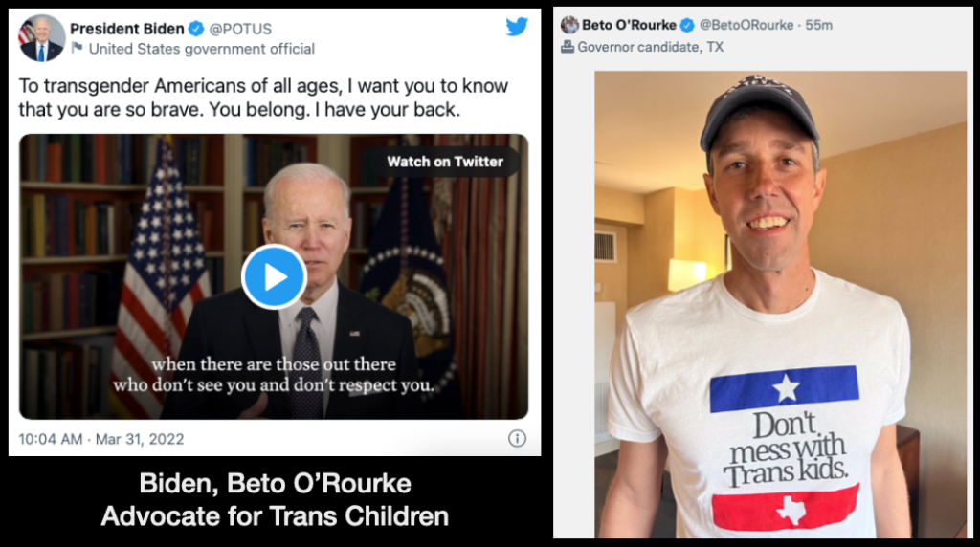Click the blue play button on video

274,276
